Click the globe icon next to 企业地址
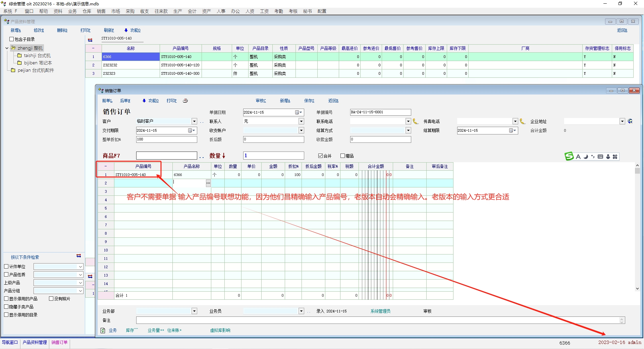Viewport: 644px width, 349px height. click(630, 121)
